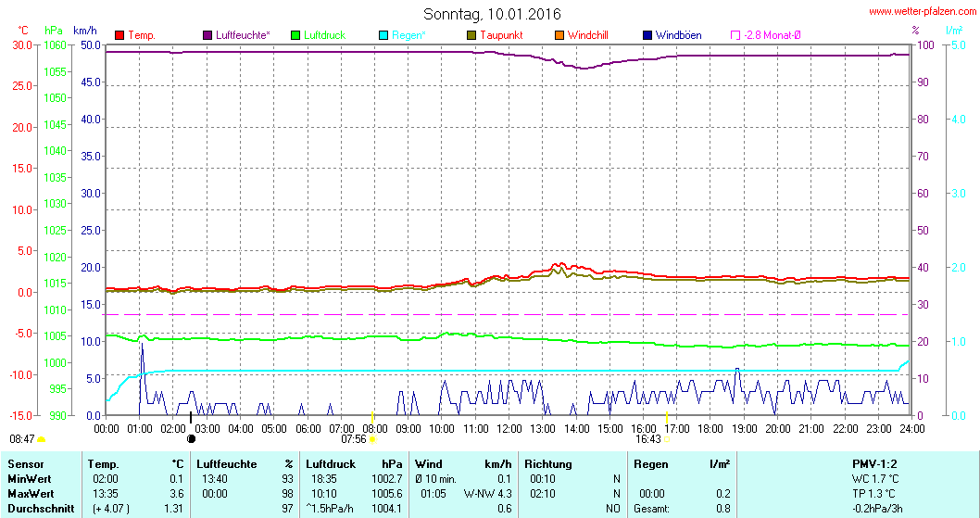Click the Windchill legend label

click(588, 35)
